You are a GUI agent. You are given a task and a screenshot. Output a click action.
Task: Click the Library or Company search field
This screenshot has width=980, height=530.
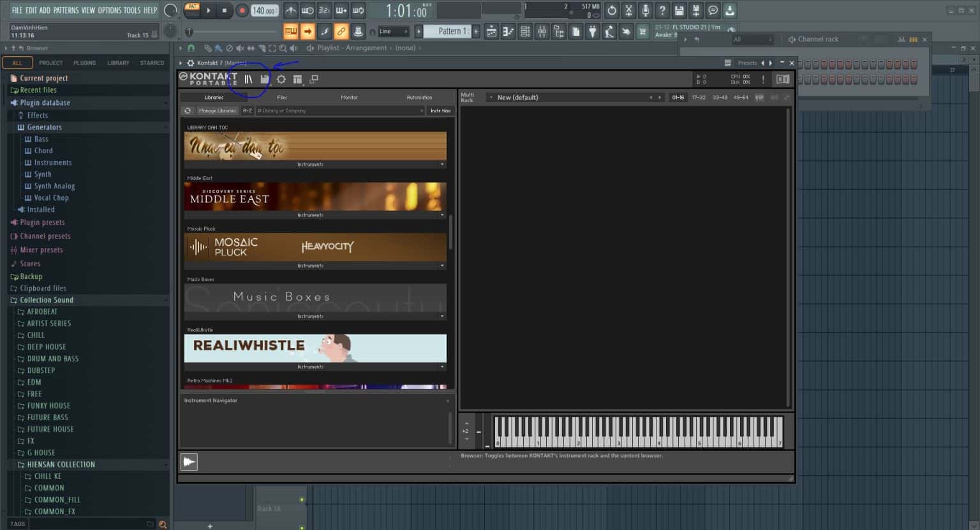pyautogui.click(x=340, y=110)
